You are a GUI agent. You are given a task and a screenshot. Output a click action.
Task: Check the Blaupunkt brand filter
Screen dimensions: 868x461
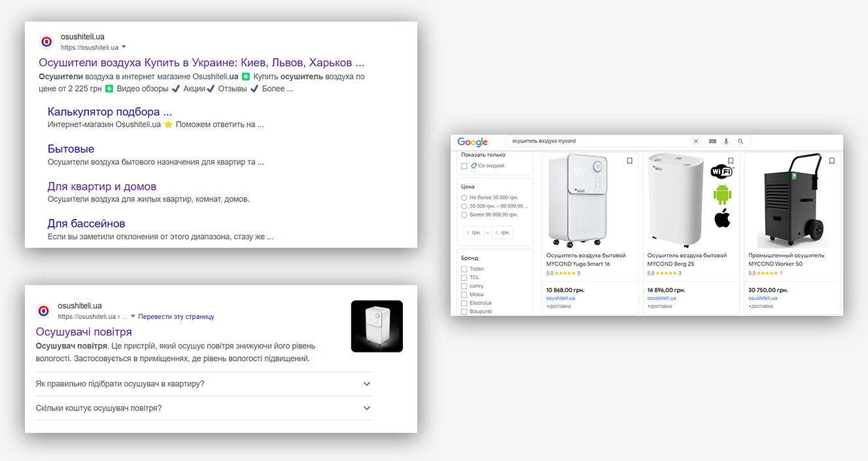click(x=464, y=312)
